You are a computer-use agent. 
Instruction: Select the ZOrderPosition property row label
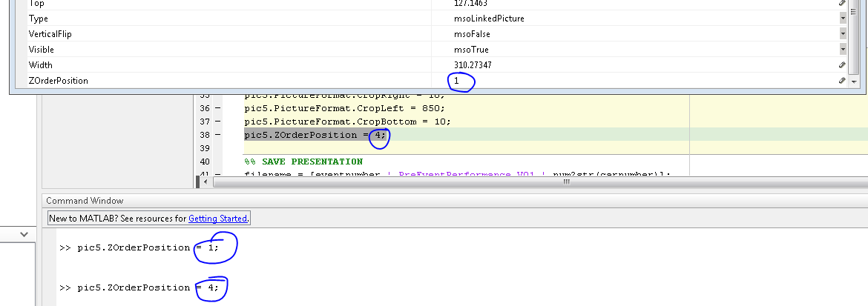tap(59, 81)
